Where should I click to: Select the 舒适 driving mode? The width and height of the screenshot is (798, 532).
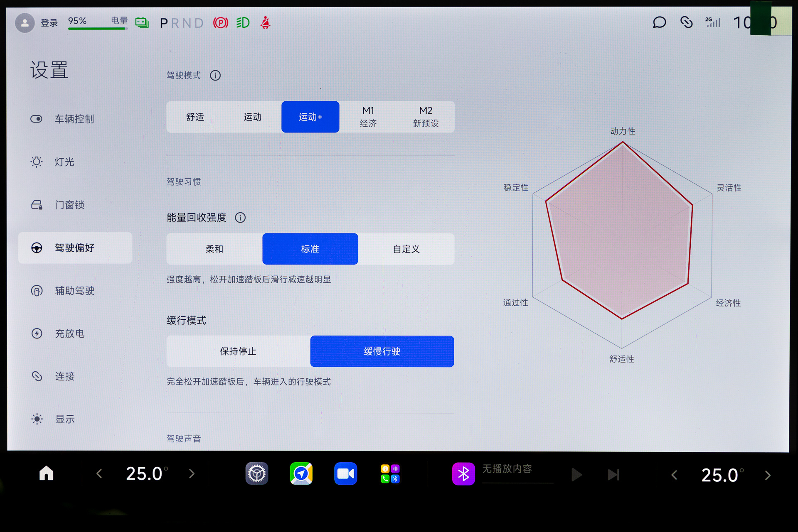point(195,117)
